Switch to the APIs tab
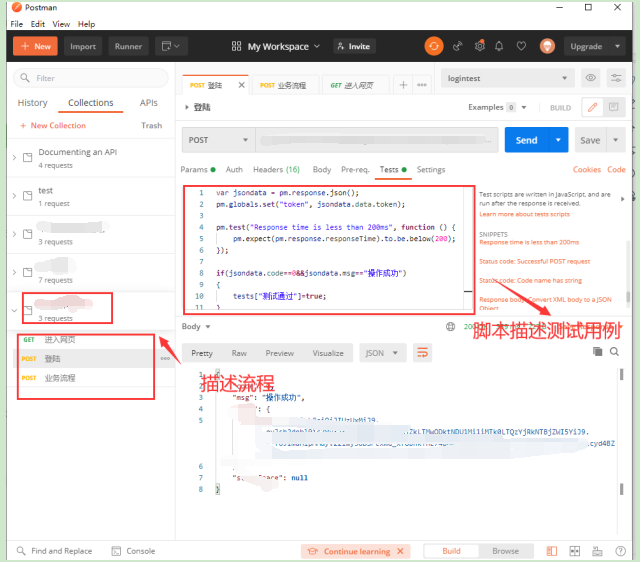640x562 pixels. (148, 103)
